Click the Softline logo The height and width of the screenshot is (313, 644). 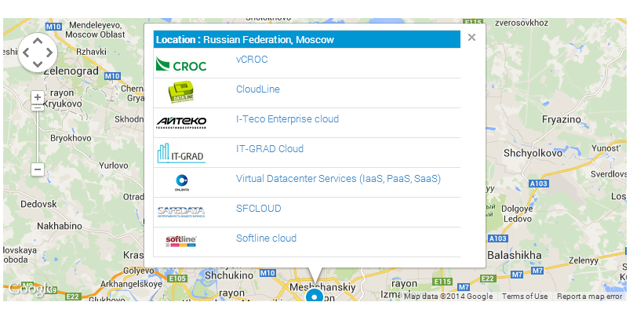(x=181, y=241)
